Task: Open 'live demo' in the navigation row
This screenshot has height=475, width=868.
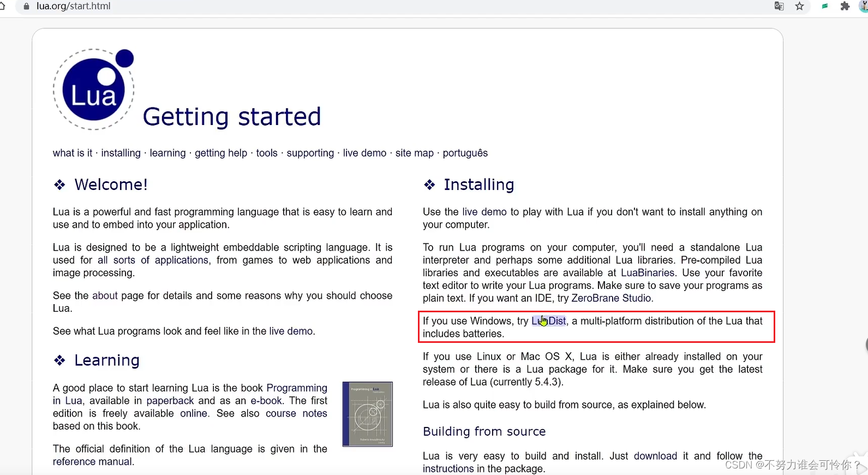Action: tap(364, 153)
